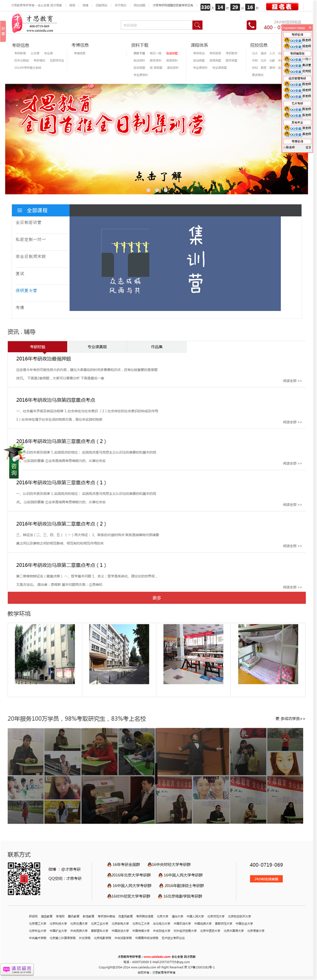Click the 24小时在线客服 button
Screen dimensions: 317x980
point(266,879)
